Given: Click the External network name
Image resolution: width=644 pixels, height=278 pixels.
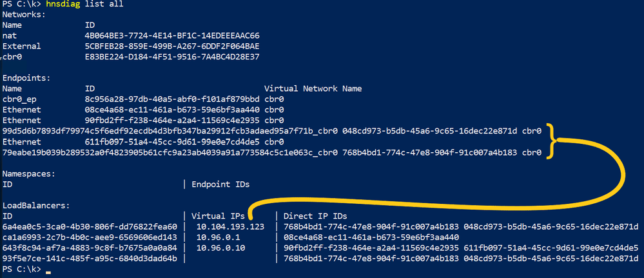Looking at the screenshot, I should [21, 46].
